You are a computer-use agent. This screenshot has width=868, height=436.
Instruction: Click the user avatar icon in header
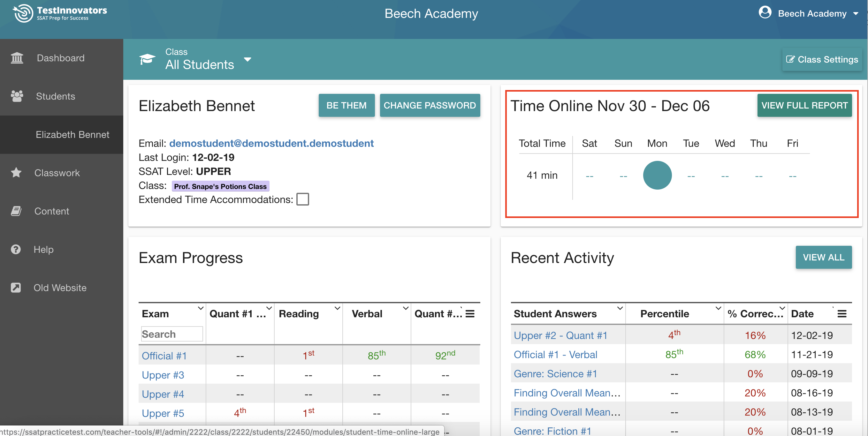[765, 13]
